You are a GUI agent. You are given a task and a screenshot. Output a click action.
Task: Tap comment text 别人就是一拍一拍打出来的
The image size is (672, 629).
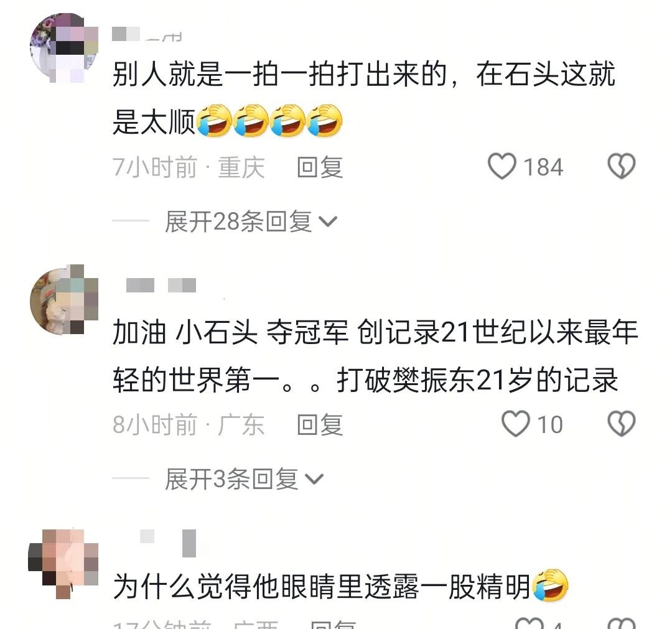pos(280,74)
